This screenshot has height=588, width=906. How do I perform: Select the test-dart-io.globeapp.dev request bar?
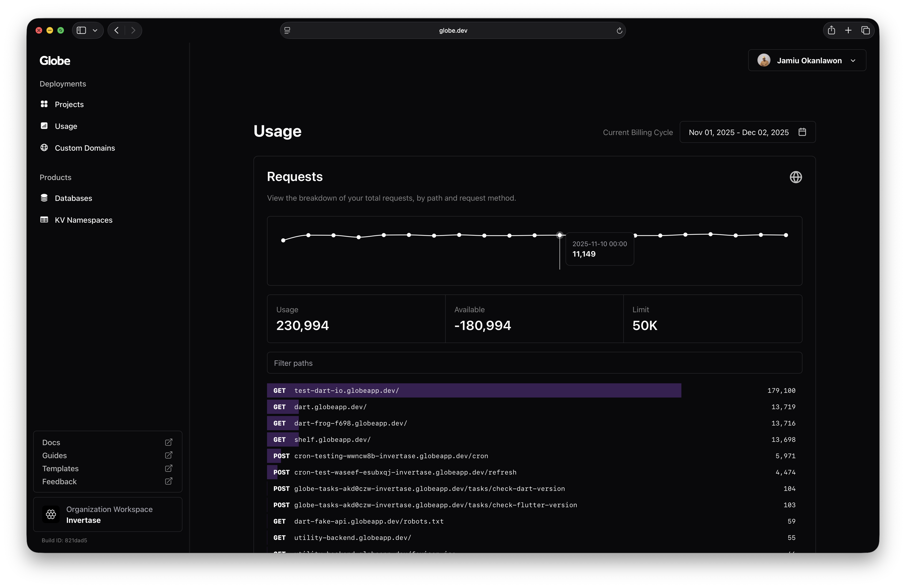tap(474, 390)
